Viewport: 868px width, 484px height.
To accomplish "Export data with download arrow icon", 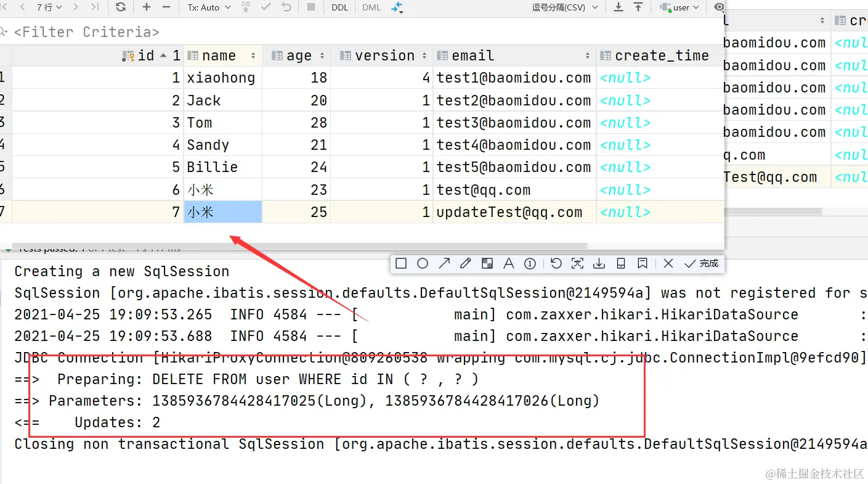I will pyautogui.click(x=619, y=7).
